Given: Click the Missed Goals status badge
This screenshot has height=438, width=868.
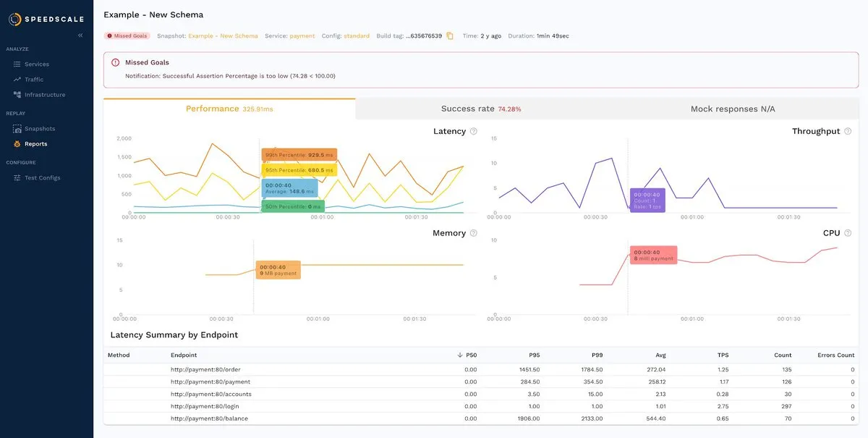Looking at the screenshot, I should 127,34.
